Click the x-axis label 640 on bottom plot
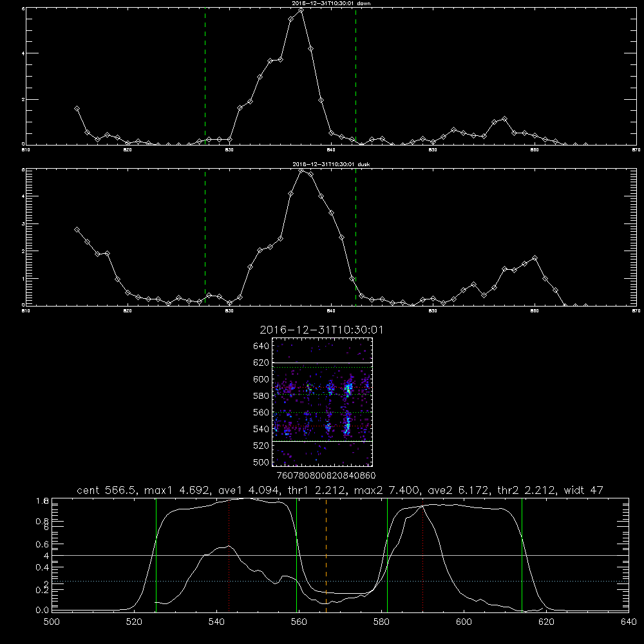The width and height of the screenshot is (644, 644). 629,622
